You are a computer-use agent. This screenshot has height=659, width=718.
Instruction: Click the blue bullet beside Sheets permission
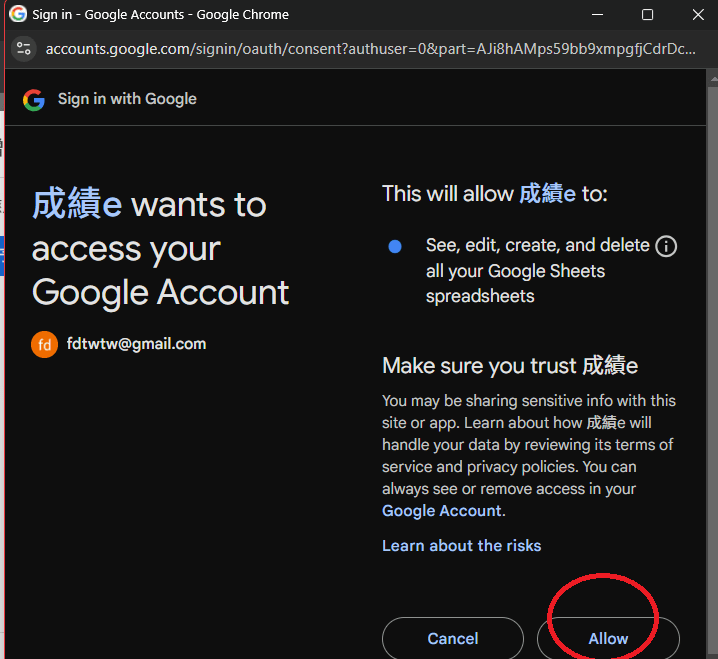(x=395, y=246)
